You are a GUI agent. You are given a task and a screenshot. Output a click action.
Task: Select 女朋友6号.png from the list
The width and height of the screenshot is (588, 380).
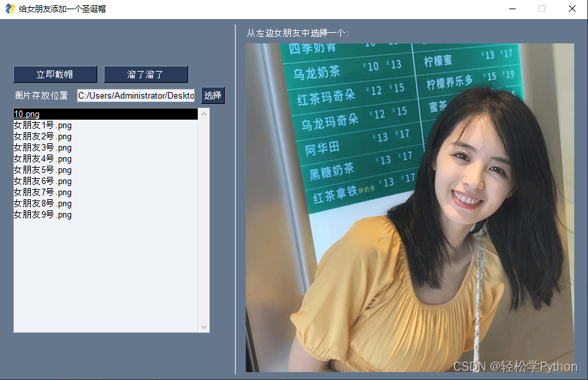tap(42, 181)
